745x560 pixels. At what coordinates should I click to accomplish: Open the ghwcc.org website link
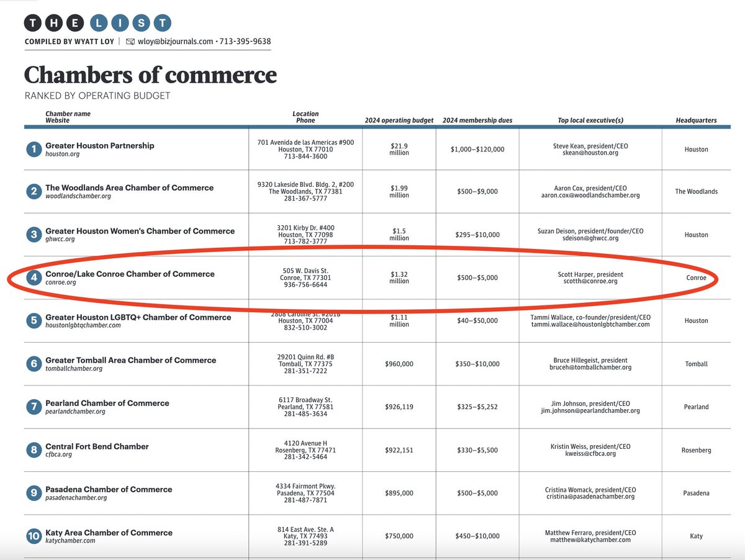(x=60, y=239)
